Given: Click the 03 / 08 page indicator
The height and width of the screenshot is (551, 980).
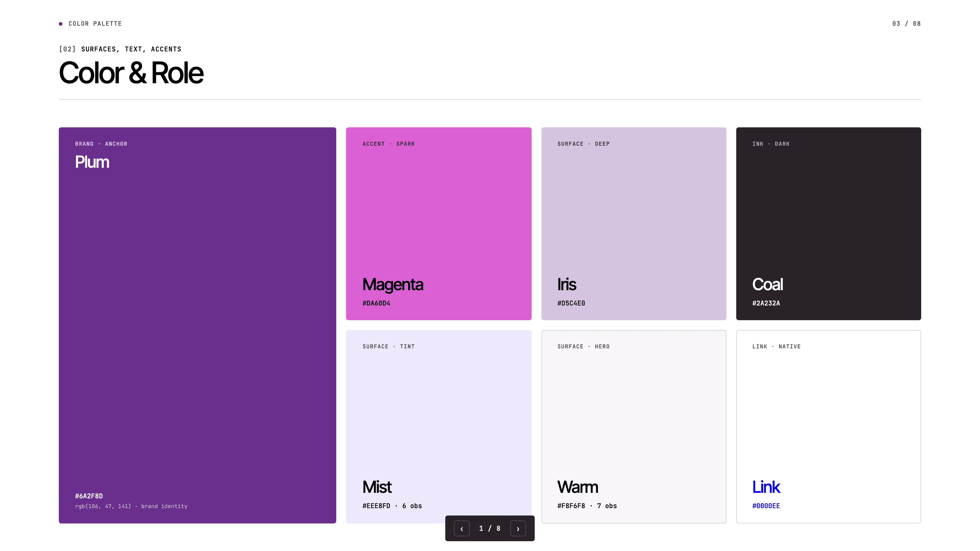Looking at the screenshot, I should tap(906, 24).
